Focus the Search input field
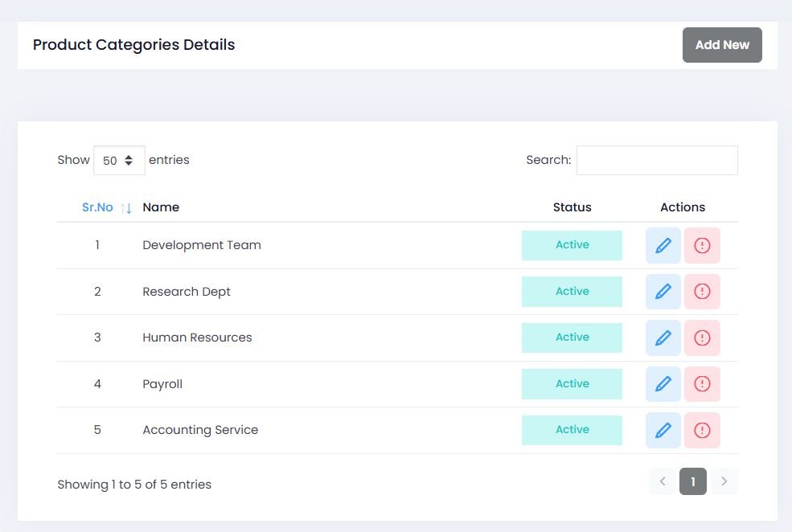The height and width of the screenshot is (532, 792). pyautogui.click(x=657, y=160)
